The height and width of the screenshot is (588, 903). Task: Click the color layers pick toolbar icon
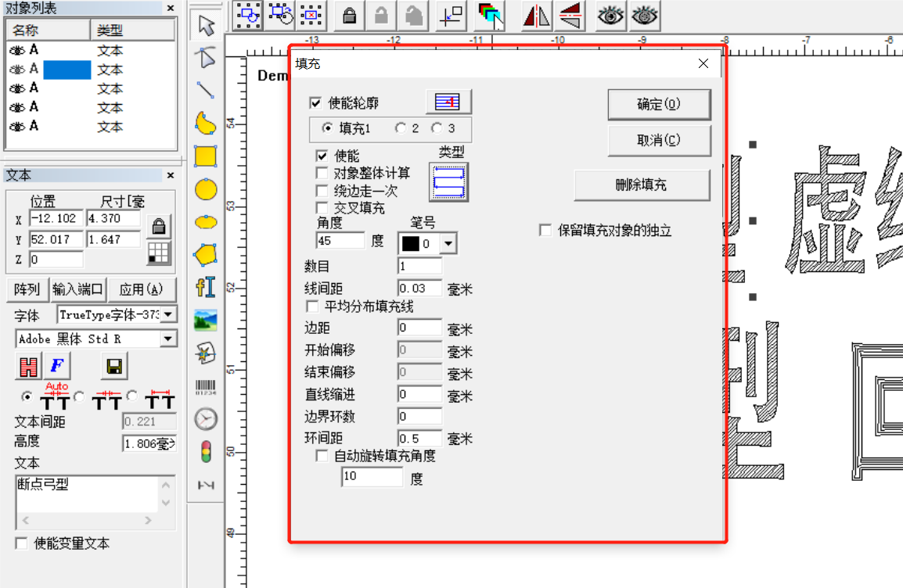490,16
